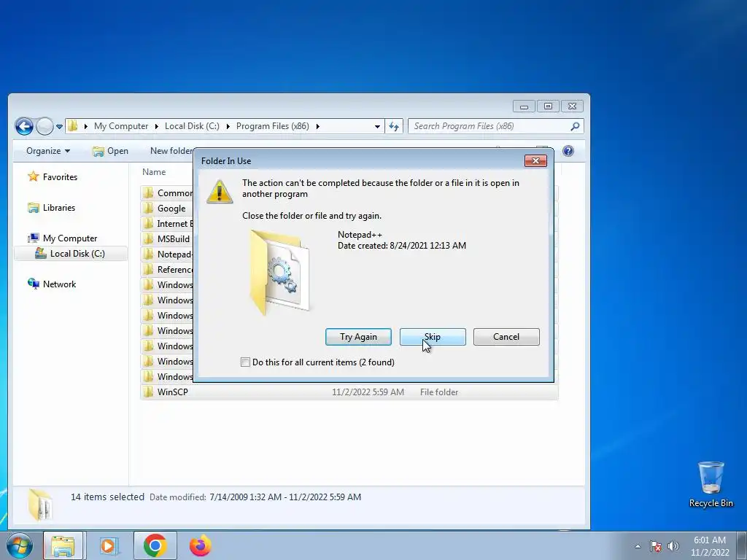This screenshot has height=560, width=747.
Task: Click Try Again in the dialog
Action: click(358, 337)
